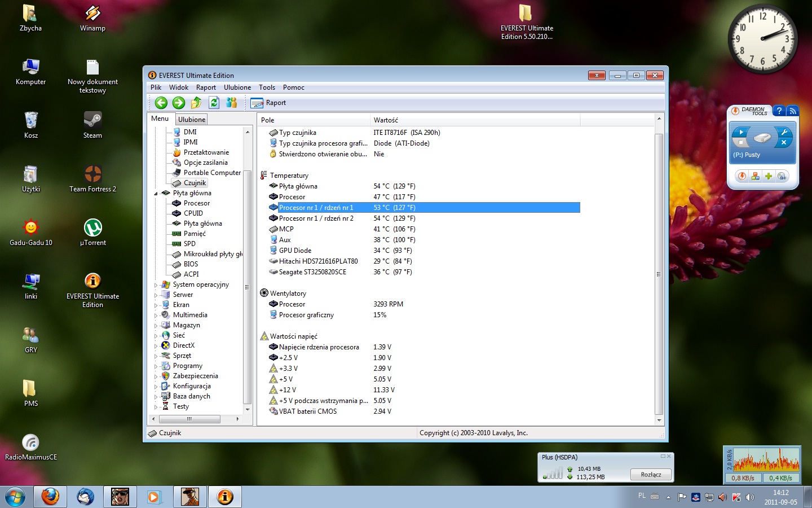Click Rozłącz in the Plus (HSDPA) widget
The height and width of the screenshot is (508, 812).
(651, 475)
